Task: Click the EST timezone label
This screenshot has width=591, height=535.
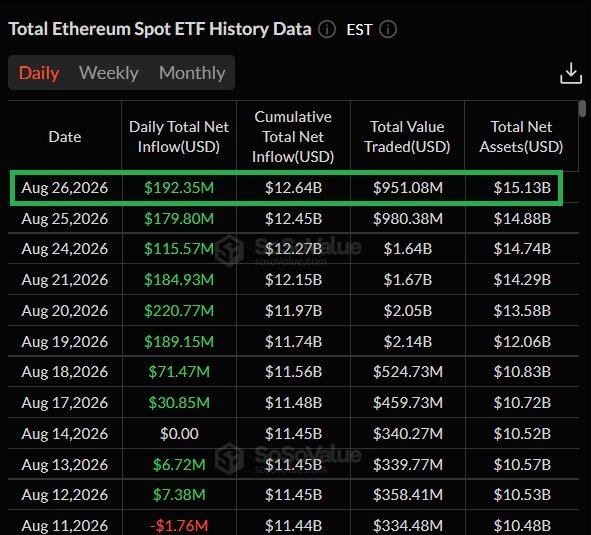Action: [x=359, y=30]
